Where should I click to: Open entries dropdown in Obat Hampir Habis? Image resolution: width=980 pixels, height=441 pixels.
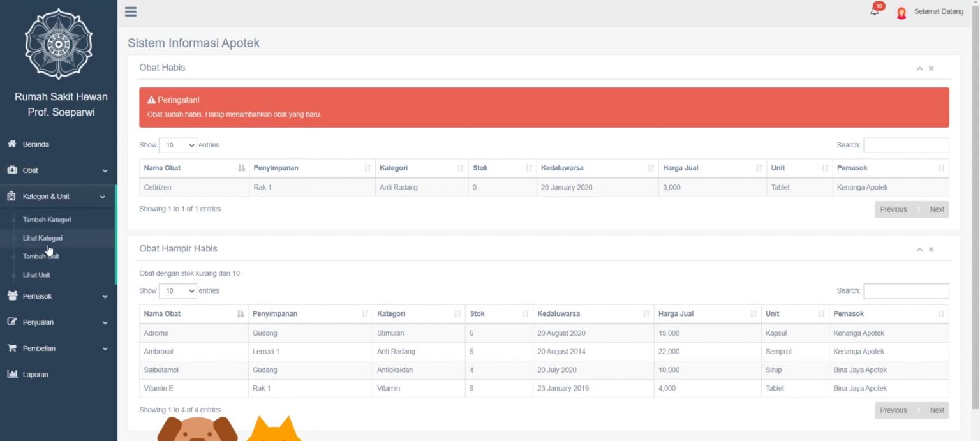[x=177, y=291]
